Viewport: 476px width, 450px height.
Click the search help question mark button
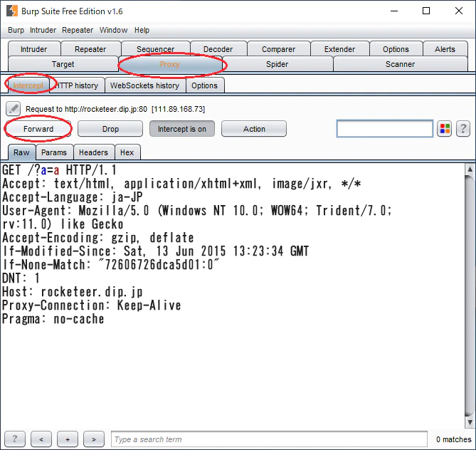14,439
